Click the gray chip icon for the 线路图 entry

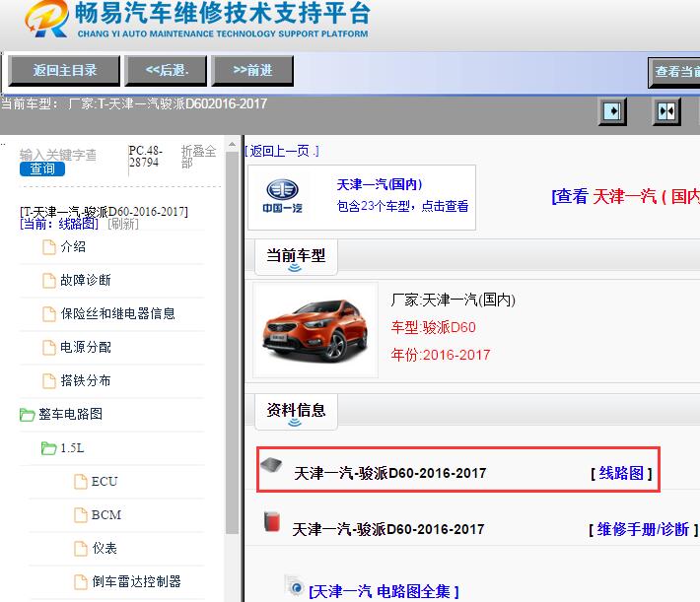271,465
